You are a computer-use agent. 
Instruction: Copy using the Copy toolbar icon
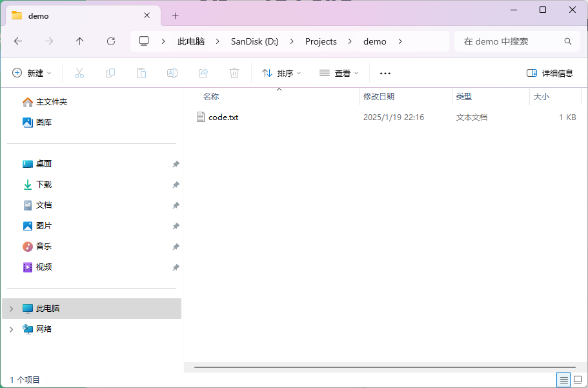[110, 72]
